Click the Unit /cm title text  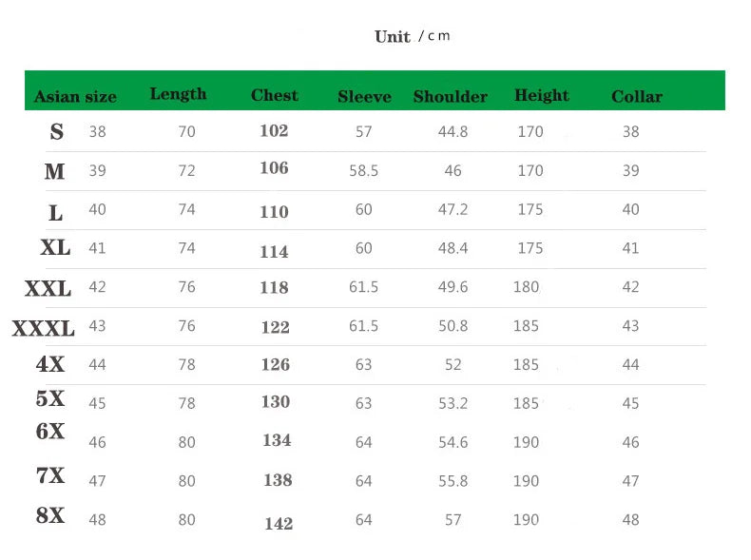(413, 37)
